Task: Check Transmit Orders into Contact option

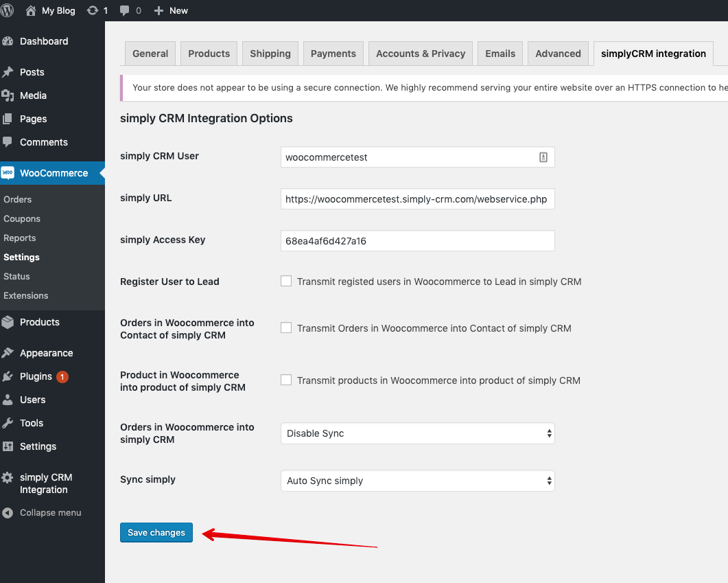Action: point(286,328)
